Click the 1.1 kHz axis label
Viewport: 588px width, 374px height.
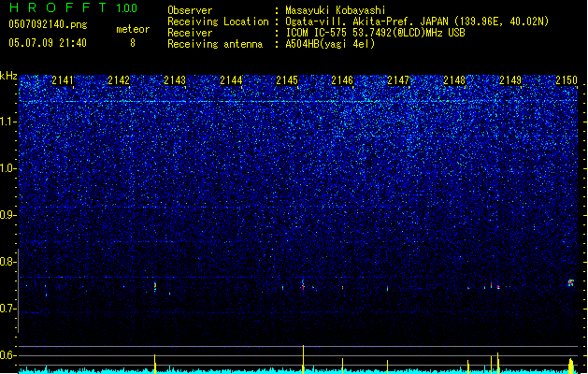pos(8,122)
